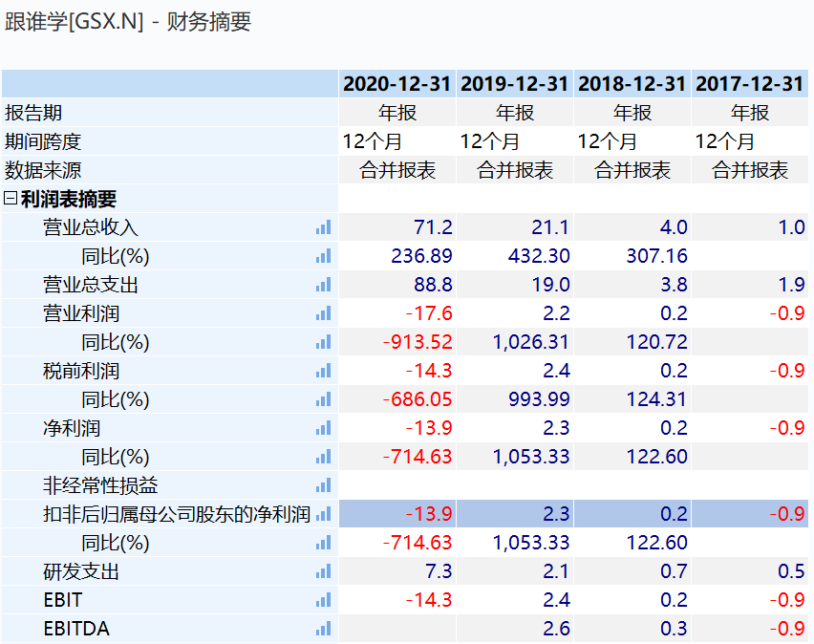Collapse the 利润表摘要 section
814x644 pixels.
(x=11, y=199)
